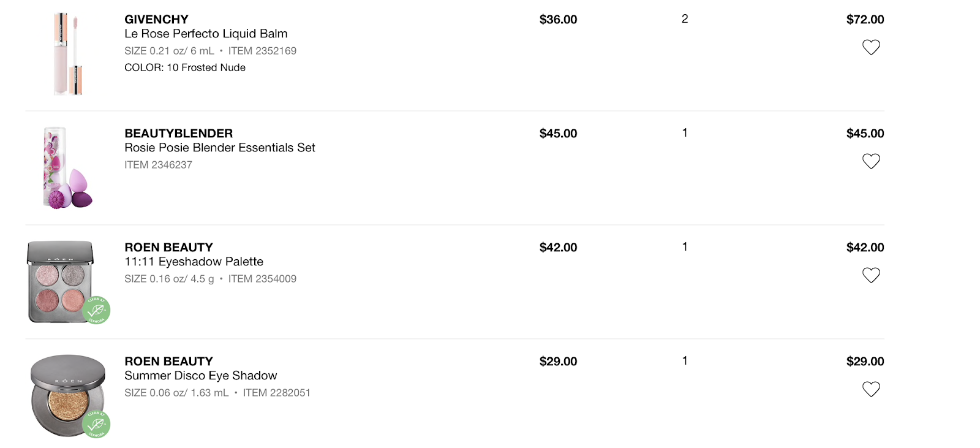The width and height of the screenshot is (980, 448).
Task: Favorite the Summer Disco Eye Shadow
Action: 870,389
